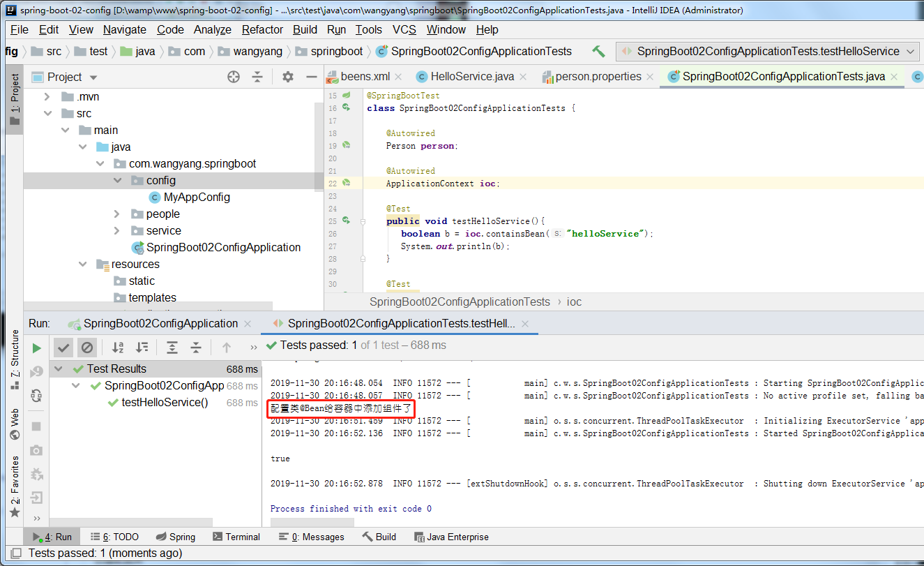Click the Exit icon in Run sidebar
The image size is (924, 566).
pos(36,498)
